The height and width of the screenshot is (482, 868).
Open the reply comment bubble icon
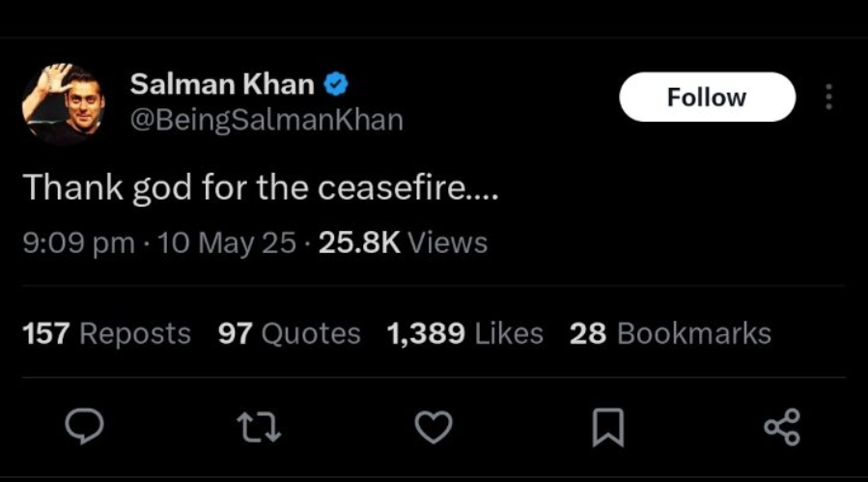pos(84,427)
